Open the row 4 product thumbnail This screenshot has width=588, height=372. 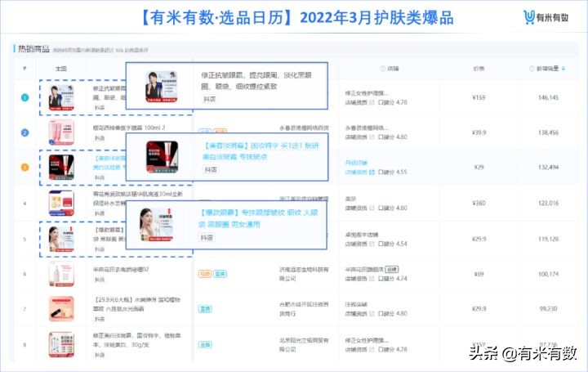click(x=61, y=203)
